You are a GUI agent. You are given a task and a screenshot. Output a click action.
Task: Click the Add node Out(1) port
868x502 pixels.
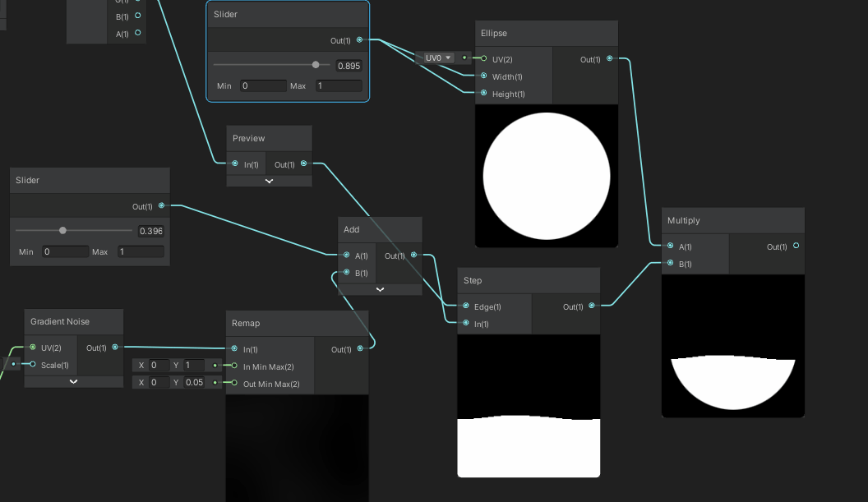(414, 255)
